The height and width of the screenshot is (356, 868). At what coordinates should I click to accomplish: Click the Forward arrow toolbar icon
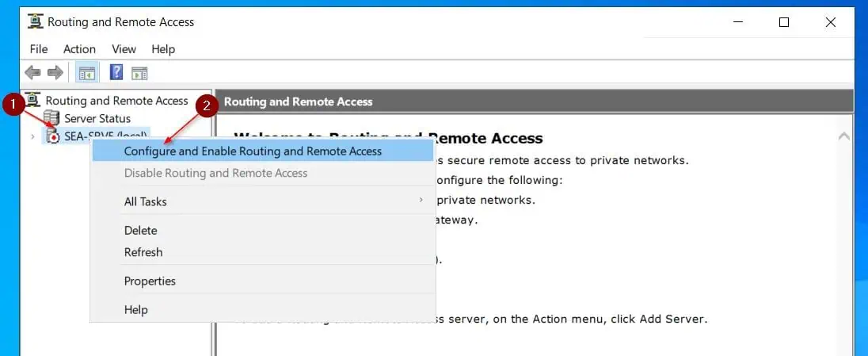click(55, 73)
